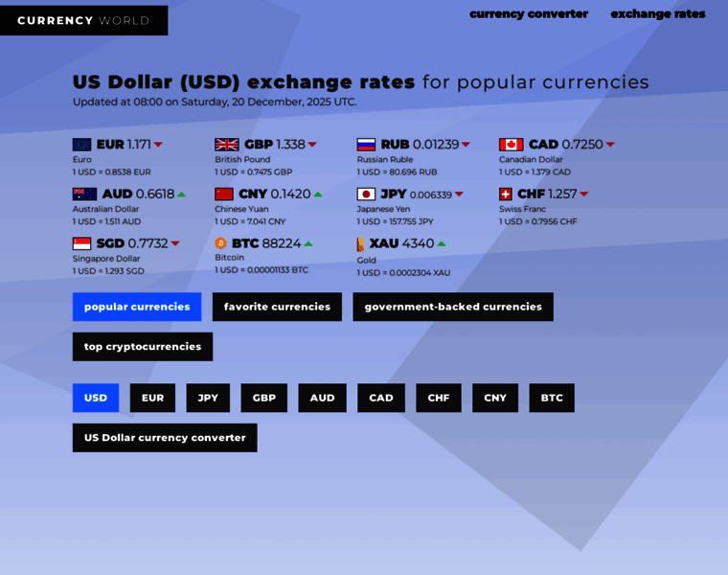
Task: Click the British Union Jack flag icon
Action: (x=227, y=145)
